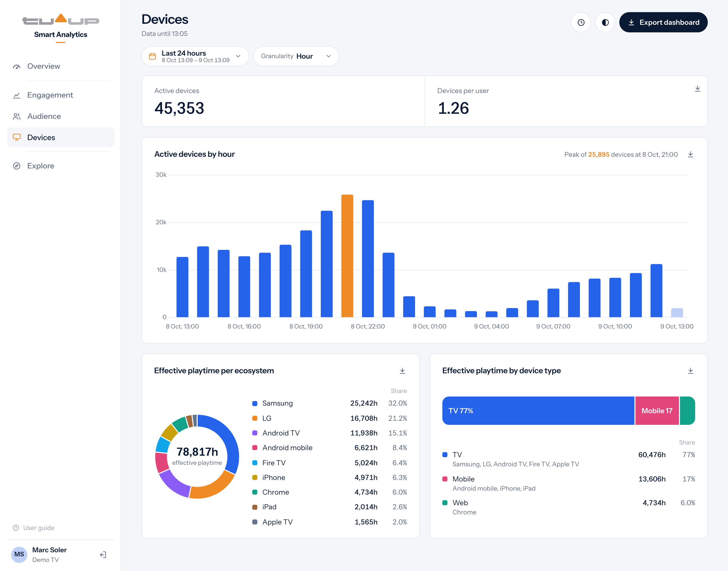The height and width of the screenshot is (571, 728).
Task: Click Samsung blue legend swatch
Action: tap(255, 404)
